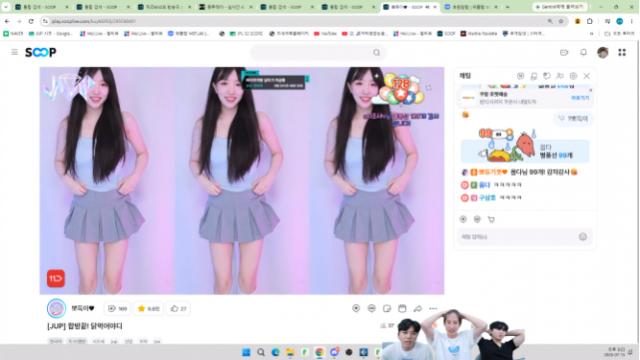This screenshot has width=640, height=360.
Task: Click the SOOP logo
Action: pyautogui.click(x=41, y=52)
